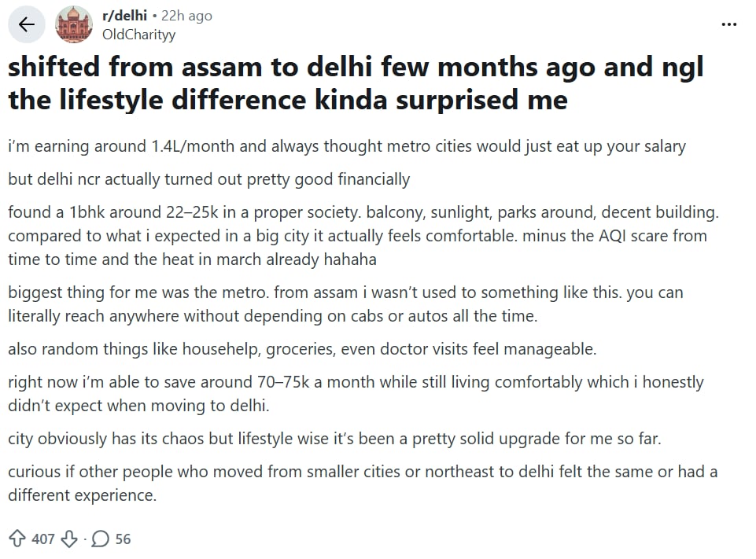756x559 pixels.
Task: Click the 56 comments count
Action: point(123,539)
